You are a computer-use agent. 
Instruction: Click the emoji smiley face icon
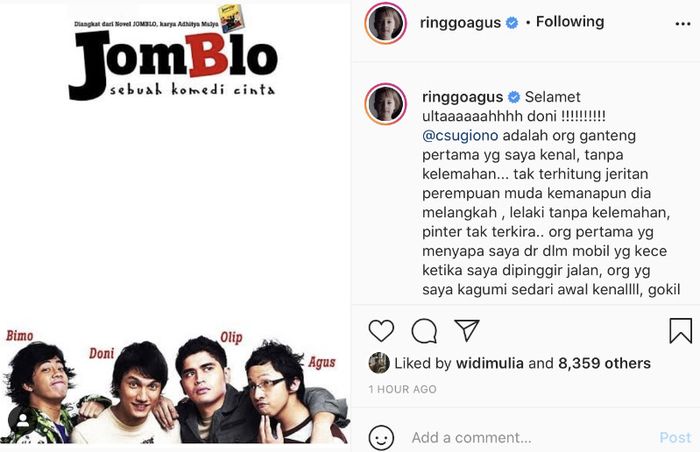381,438
